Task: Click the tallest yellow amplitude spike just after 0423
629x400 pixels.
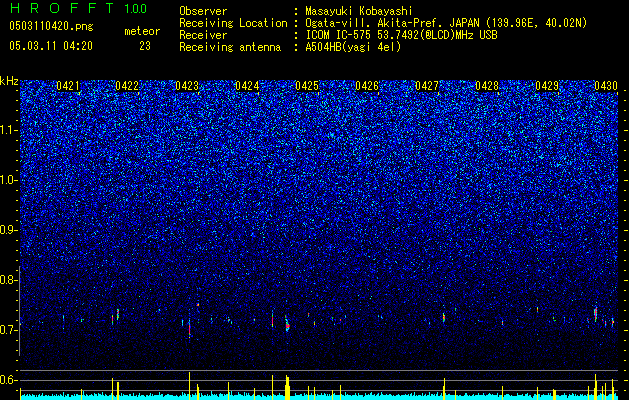Action: 189,385
